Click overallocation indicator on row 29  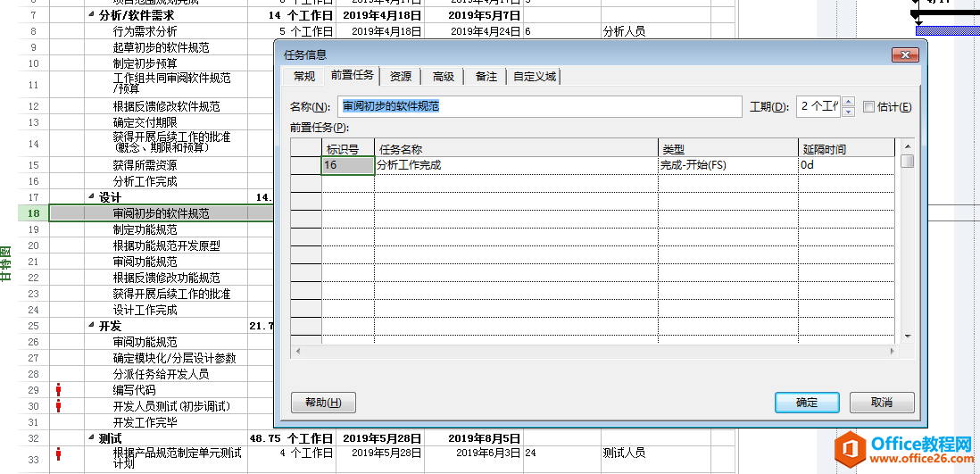tap(59, 390)
